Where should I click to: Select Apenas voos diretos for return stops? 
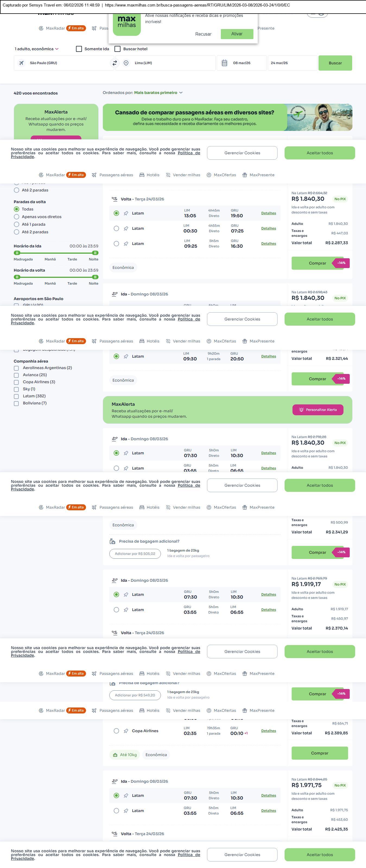coord(17,217)
